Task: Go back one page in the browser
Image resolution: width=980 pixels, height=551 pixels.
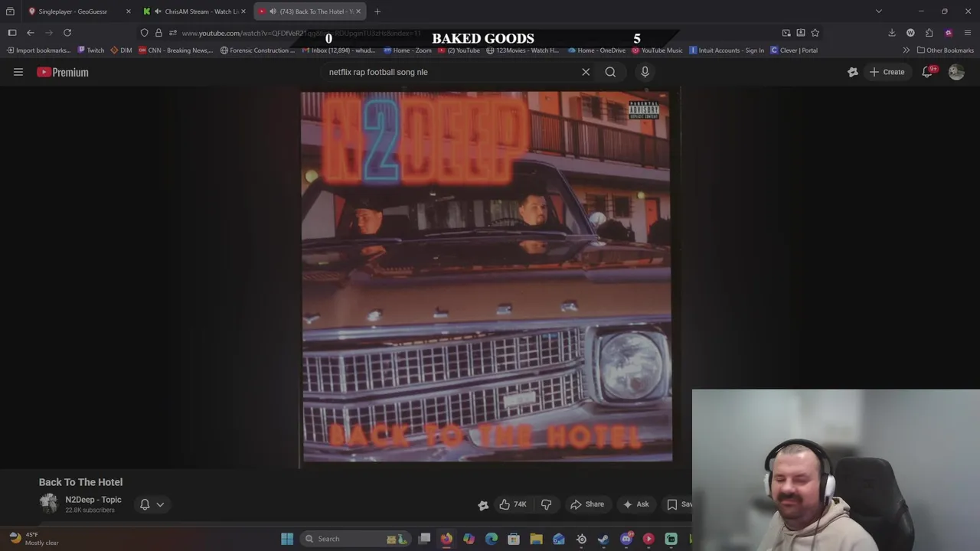Action: pyautogui.click(x=31, y=33)
